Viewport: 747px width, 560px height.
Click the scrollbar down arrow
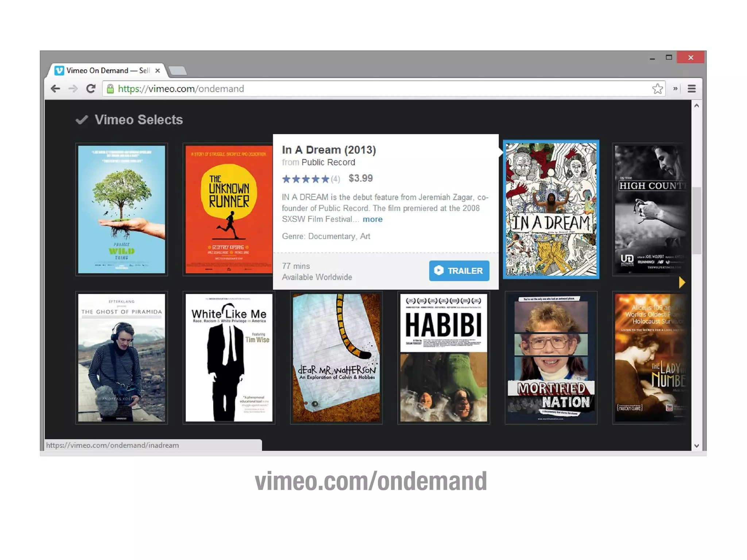[x=696, y=445]
